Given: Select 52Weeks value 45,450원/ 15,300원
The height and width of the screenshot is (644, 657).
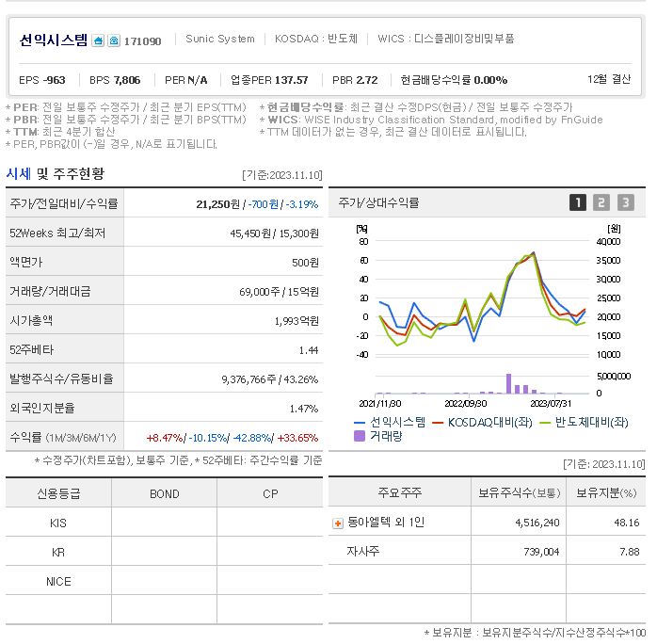Looking at the screenshot, I should [x=275, y=233].
